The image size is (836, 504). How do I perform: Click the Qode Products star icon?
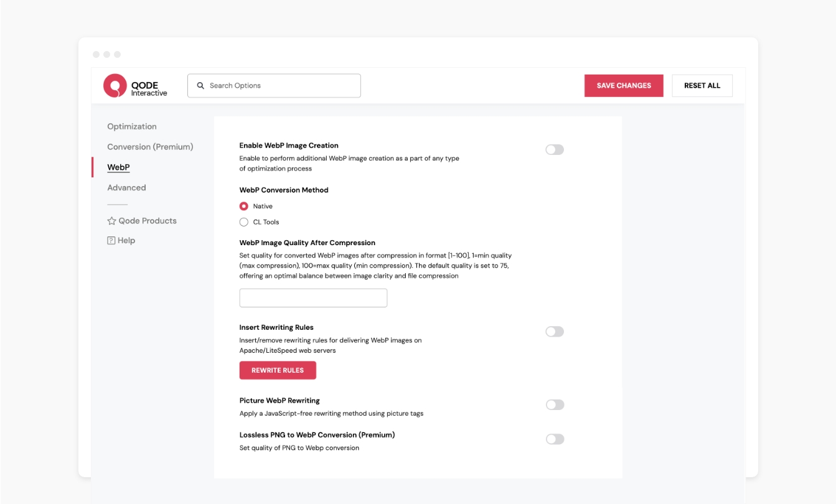[111, 221]
